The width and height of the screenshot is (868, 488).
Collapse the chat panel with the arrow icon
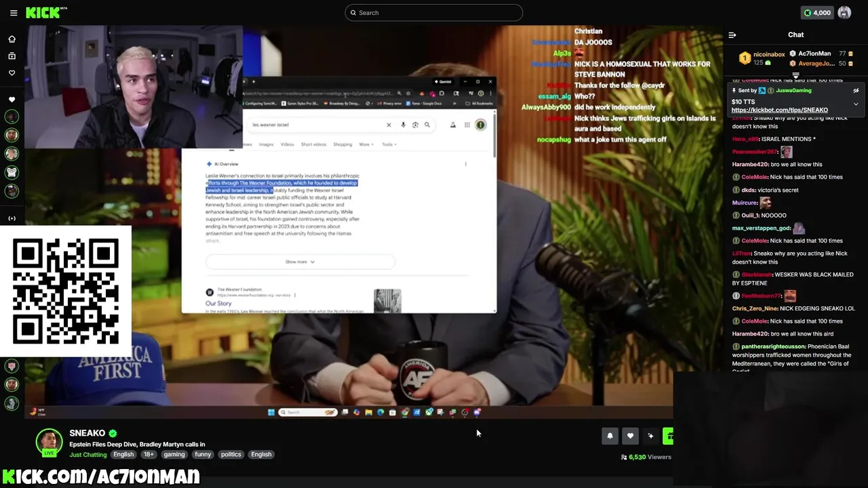[x=732, y=35]
